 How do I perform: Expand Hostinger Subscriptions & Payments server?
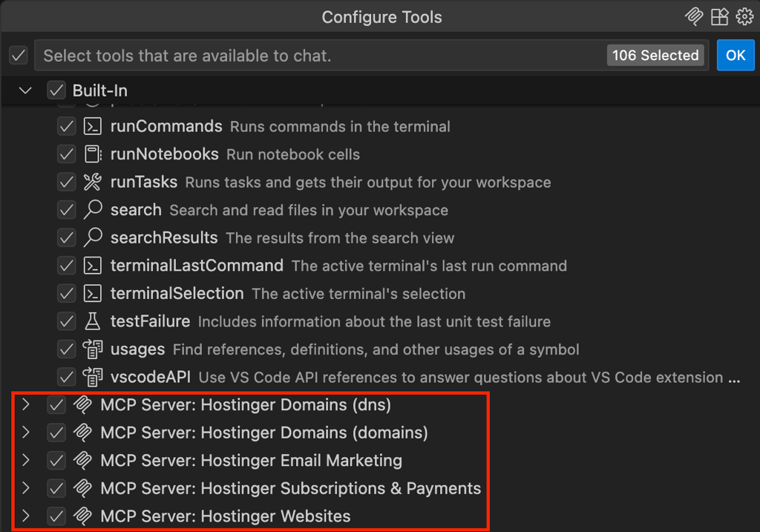[x=26, y=488]
